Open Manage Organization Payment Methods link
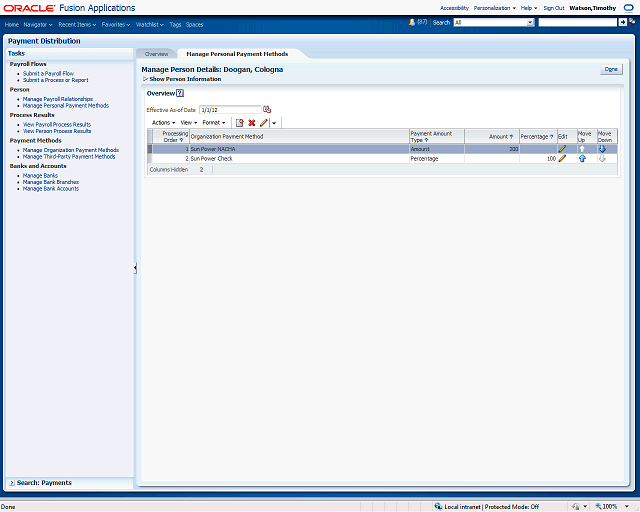 pyautogui.click(x=70, y=150)
